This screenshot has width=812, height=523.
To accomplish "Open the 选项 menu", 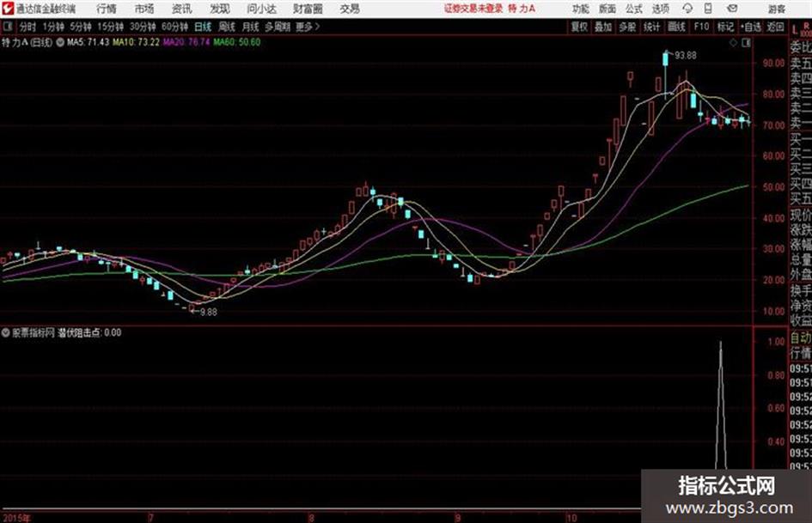I will click(x=661, y=9).
